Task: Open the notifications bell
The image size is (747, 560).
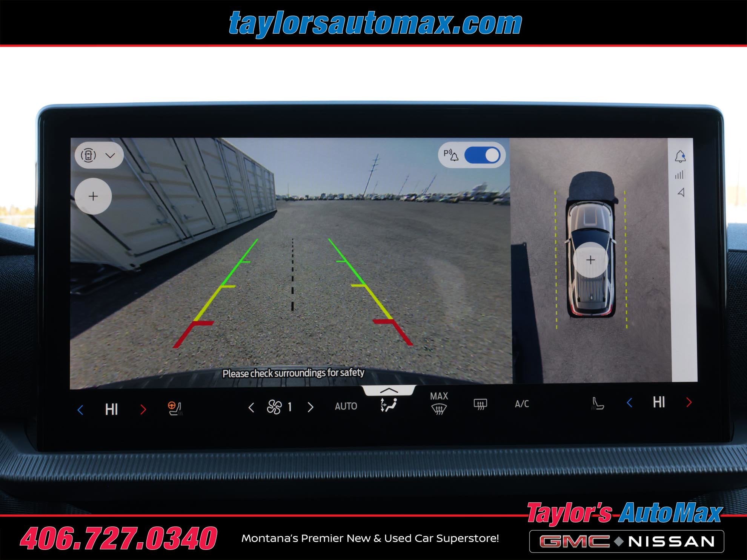Action: coord(680,156)
